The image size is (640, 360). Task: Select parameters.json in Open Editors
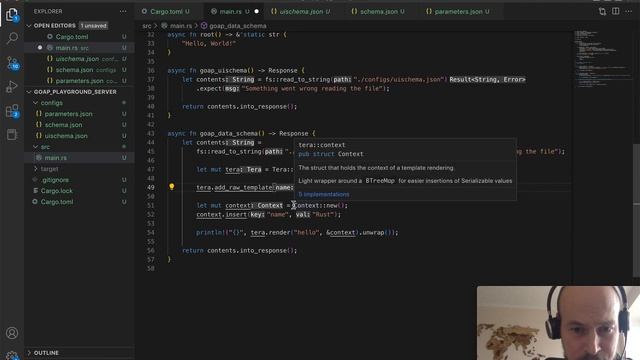point(79,81)
